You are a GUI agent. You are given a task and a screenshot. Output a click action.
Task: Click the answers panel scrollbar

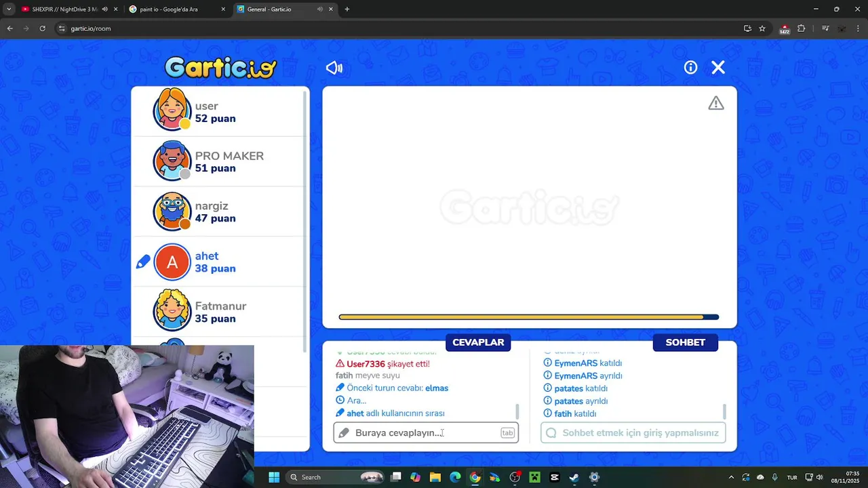click(517, 411)
